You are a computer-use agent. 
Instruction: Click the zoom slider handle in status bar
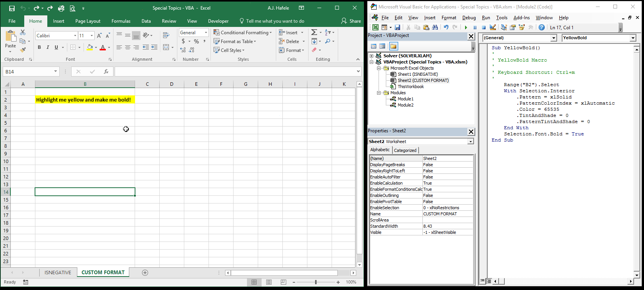click(316, 282)
